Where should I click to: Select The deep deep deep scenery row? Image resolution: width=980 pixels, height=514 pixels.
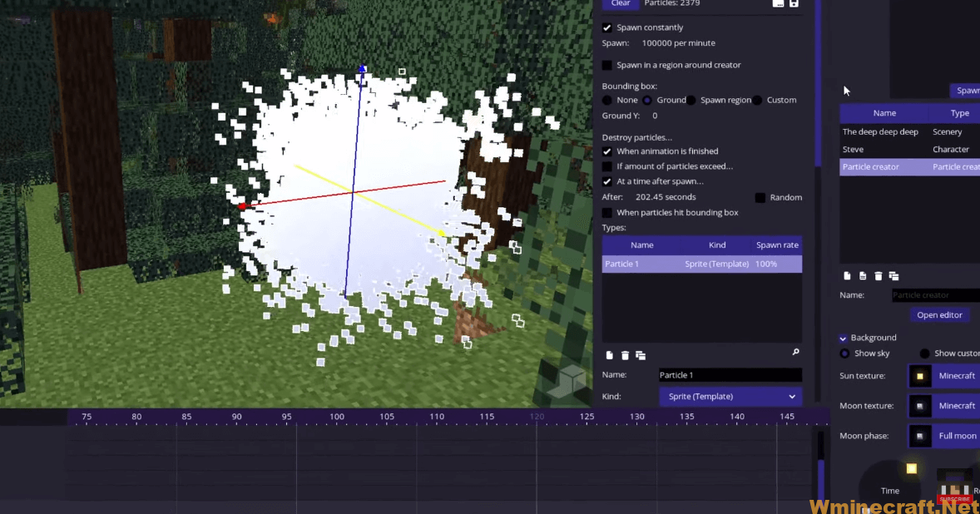pyautogui.click(x=909, y=131)
